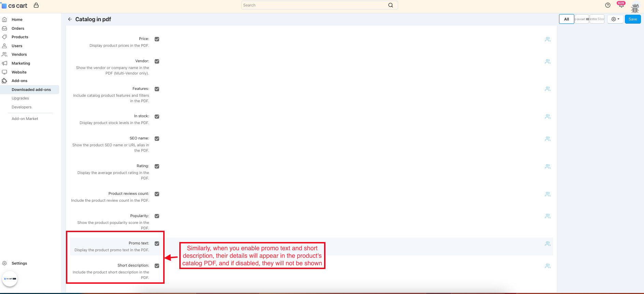
Task: Click the storefront icon on the Price row
Action: point(548,39)
